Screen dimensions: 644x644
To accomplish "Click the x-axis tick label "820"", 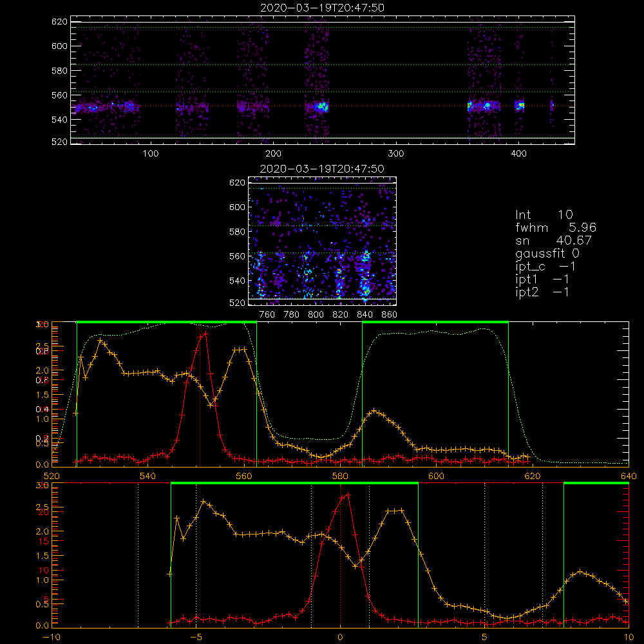I will (341, 315).
